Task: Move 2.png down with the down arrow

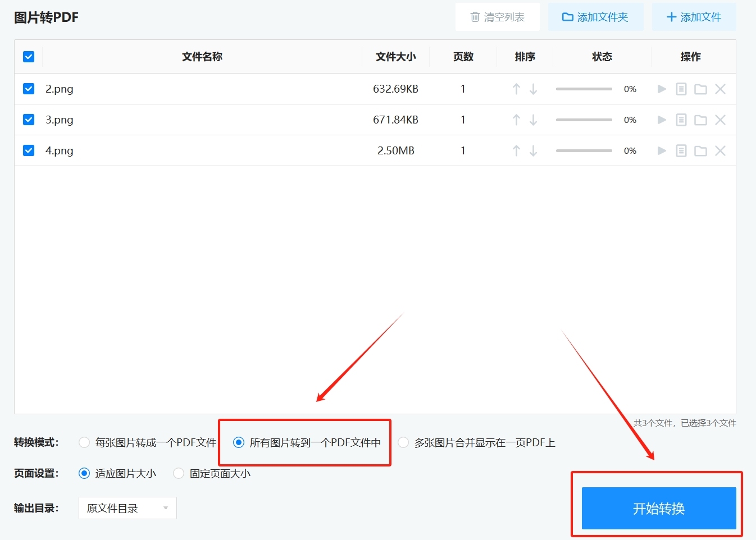Action: pos(532,89)
